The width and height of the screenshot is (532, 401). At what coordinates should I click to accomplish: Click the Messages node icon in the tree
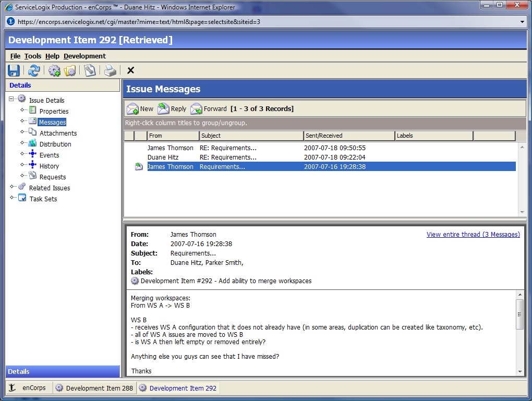coord(32,121)
